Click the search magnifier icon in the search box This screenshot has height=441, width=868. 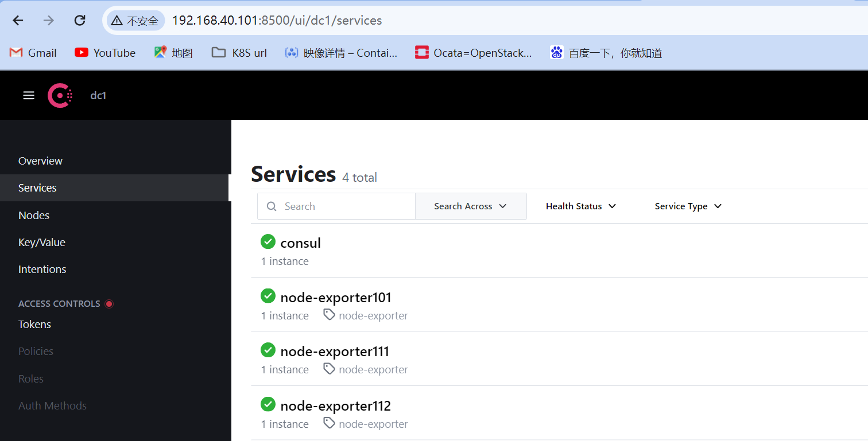(272, 206)
